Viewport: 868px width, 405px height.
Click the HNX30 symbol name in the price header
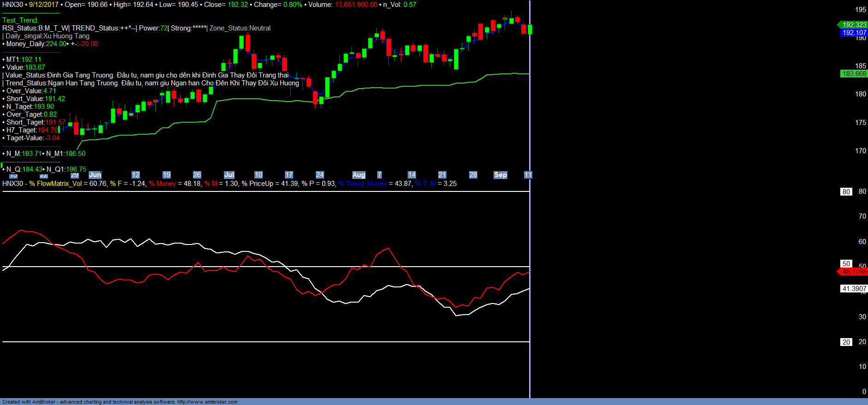[12, 5]
